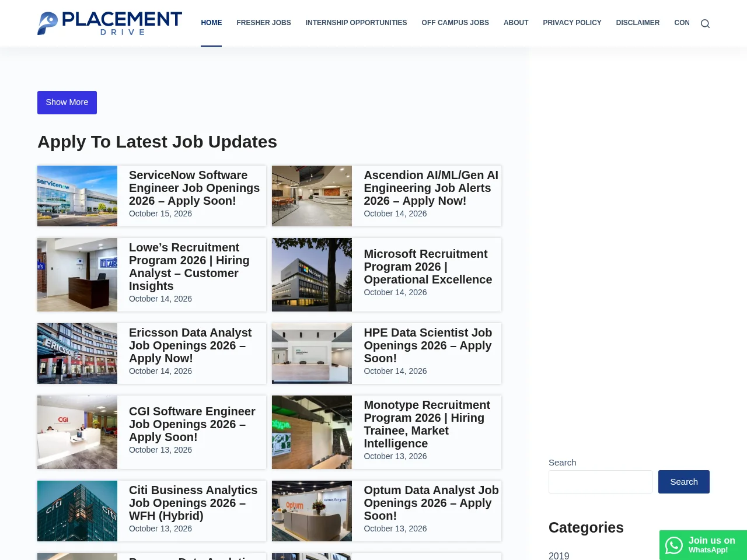The height and width of the screenshot is (560, 747).
Task: Click Join us on WhatsApp text
Action: pyautogui.click(x=712, y=545)
